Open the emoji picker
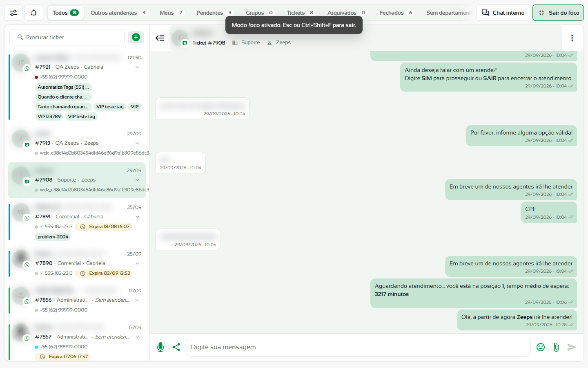The width and height of the screenshot is (588, 368). pyautogui.click(x=541, y=347)
